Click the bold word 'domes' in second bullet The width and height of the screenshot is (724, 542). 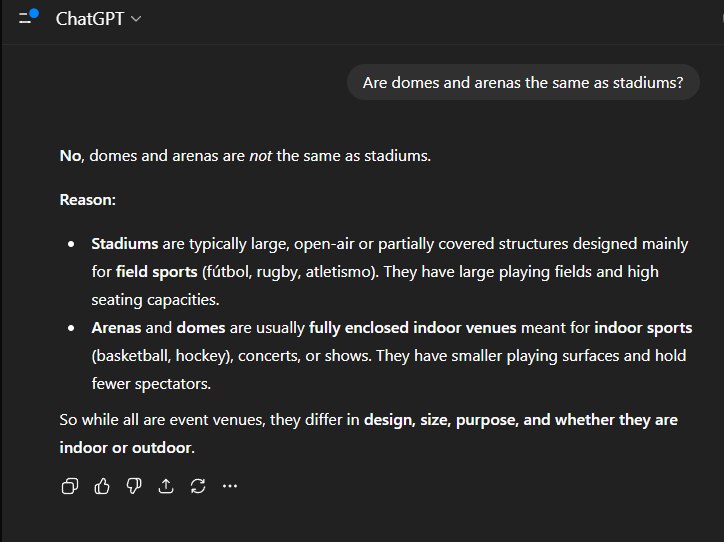pos(201,328)
